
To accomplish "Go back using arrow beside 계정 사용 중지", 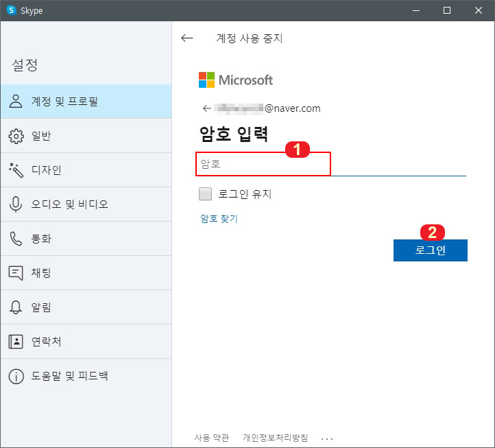I will 187,38.
